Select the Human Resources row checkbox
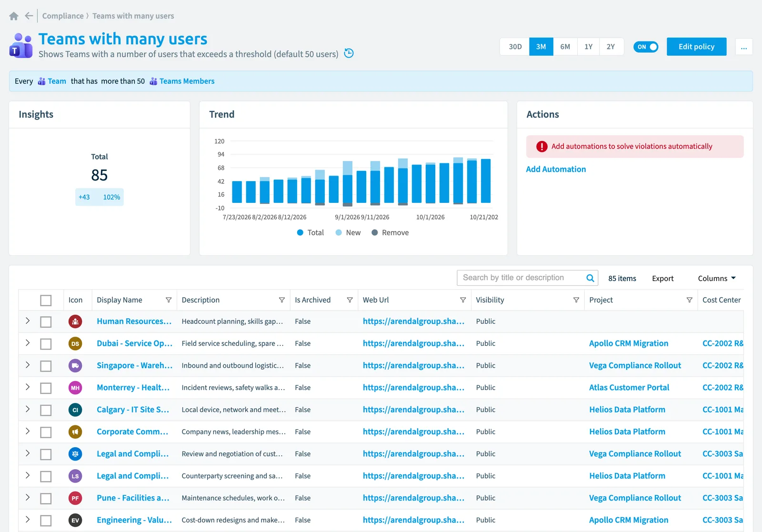 pos(46,322)
